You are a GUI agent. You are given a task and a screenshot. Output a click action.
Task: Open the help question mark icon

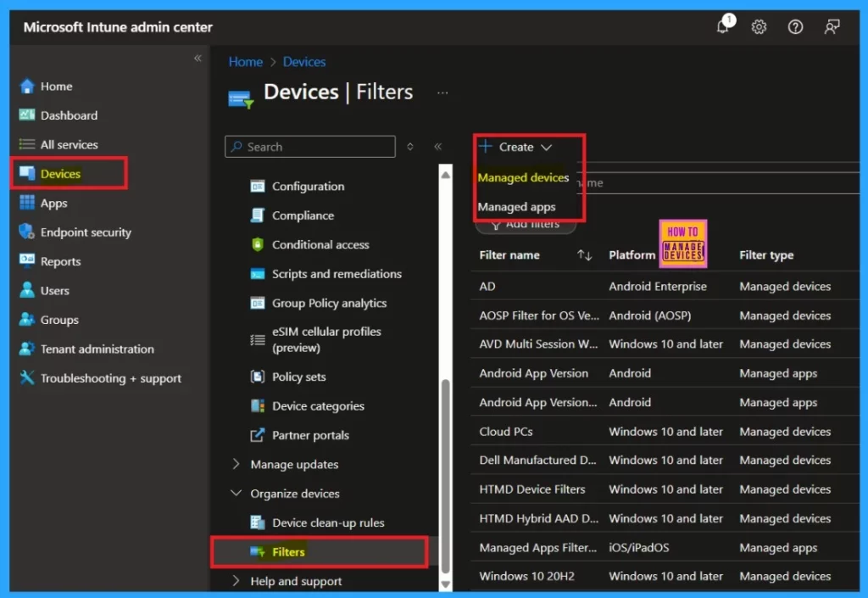point(795,26)
